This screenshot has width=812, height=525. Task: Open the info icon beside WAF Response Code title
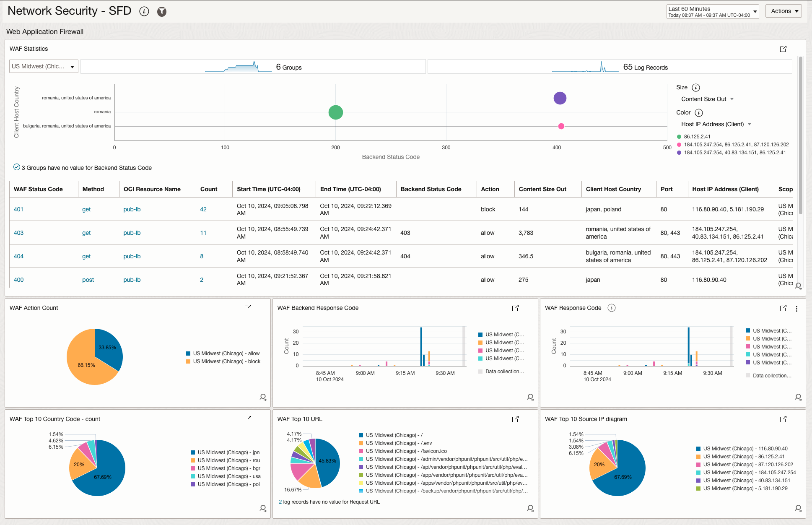pyautogui.click(x=612, y=308)
